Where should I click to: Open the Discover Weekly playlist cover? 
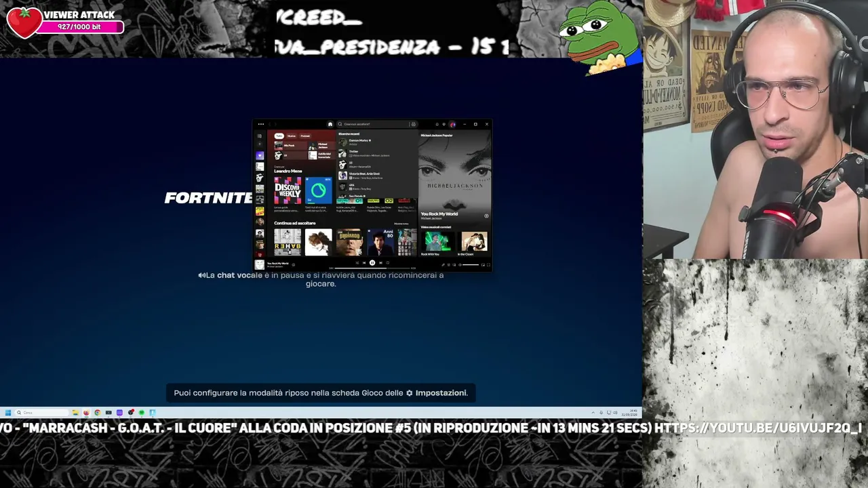coord(288,190)
